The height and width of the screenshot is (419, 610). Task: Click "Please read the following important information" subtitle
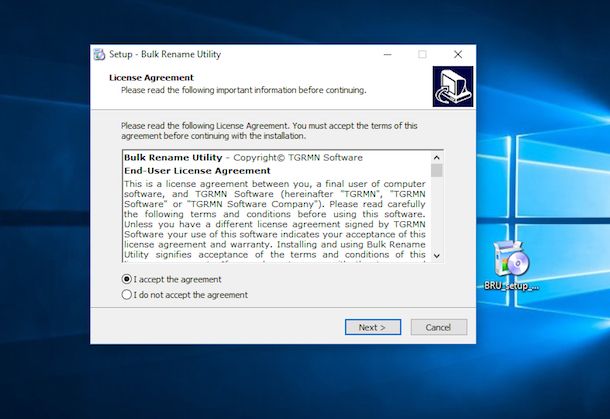click(244, 90)
